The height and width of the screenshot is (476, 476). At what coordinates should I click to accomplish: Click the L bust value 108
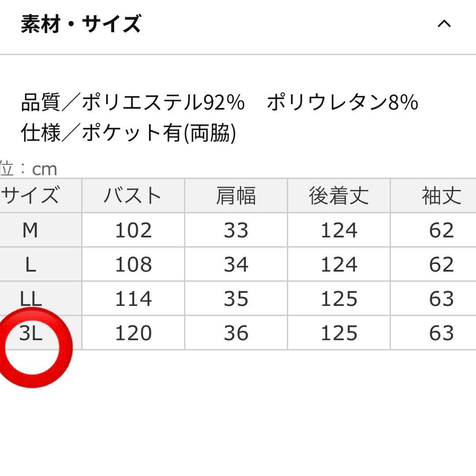133,264
